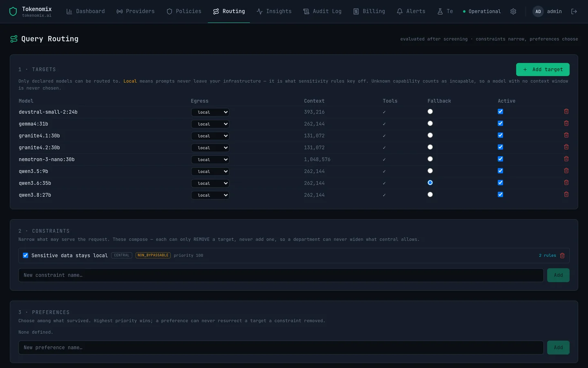Viewport: 588px width, 368px height.
Task: Uncheck Sensitive data stays local constraint
Action: point(25,256)
